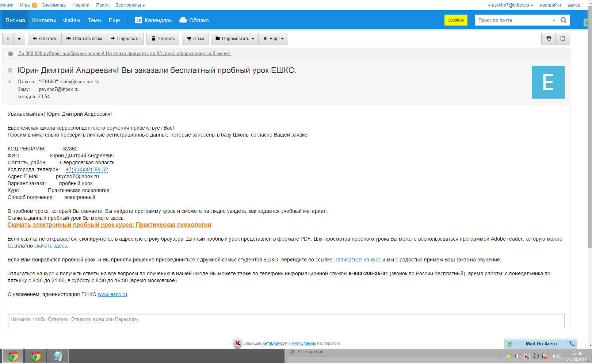Open the Ещё item in blue navigation bar
592x364 pixels.
pos(114,20)
